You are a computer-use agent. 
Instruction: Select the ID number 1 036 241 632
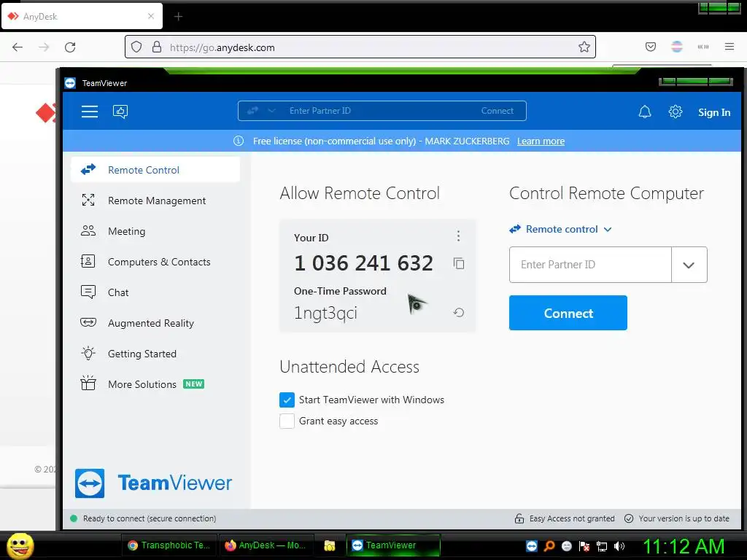point(363,262)
